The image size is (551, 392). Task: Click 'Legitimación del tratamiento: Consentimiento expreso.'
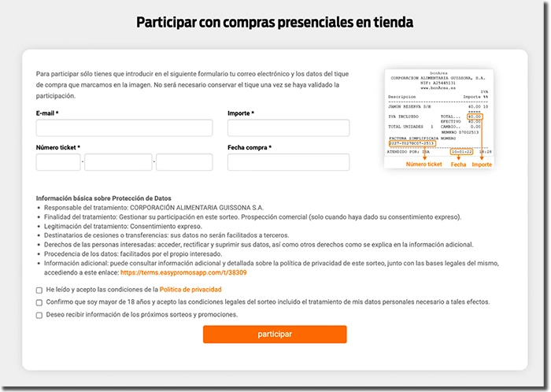tap(123, 226)
